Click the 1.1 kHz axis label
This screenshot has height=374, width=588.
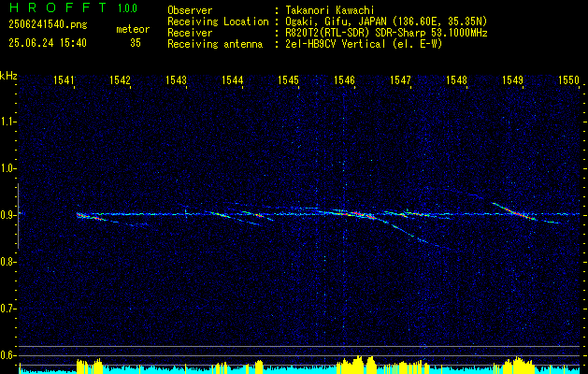[x=7, y=122]
